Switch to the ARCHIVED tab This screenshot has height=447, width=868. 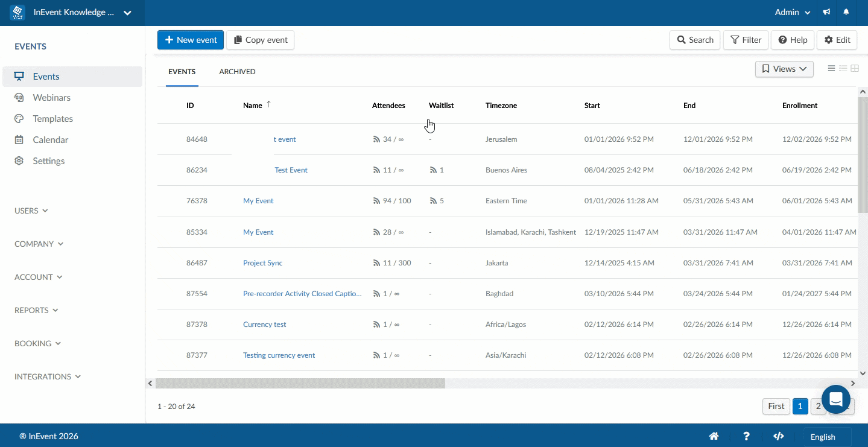(x=237, y=72)
